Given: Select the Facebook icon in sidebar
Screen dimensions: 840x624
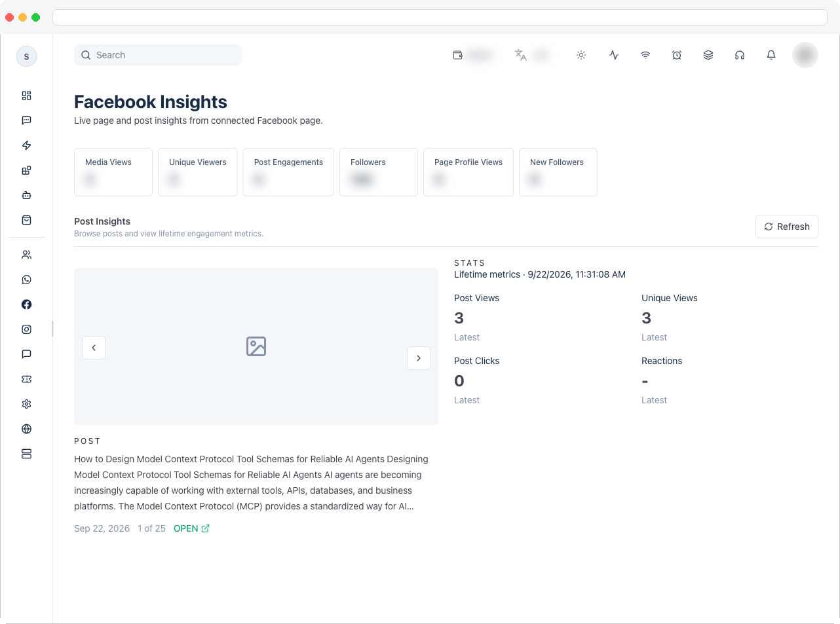Looking at the screenshot, I should pos(26,304).
